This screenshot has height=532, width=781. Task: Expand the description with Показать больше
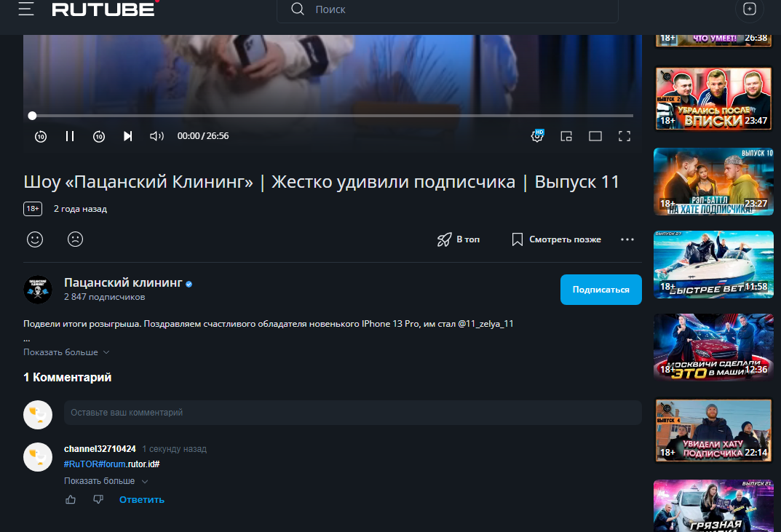point(66,352)
